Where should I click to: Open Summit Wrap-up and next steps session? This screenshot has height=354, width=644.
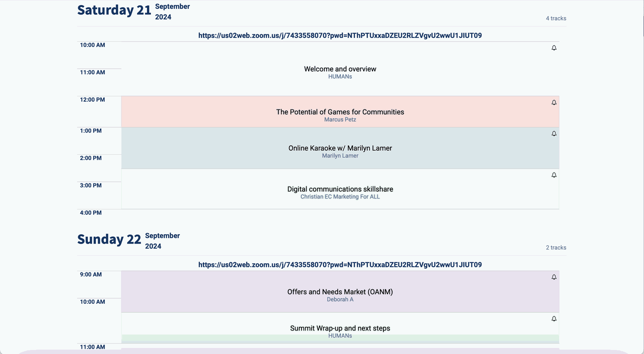[x=340, y=328]
